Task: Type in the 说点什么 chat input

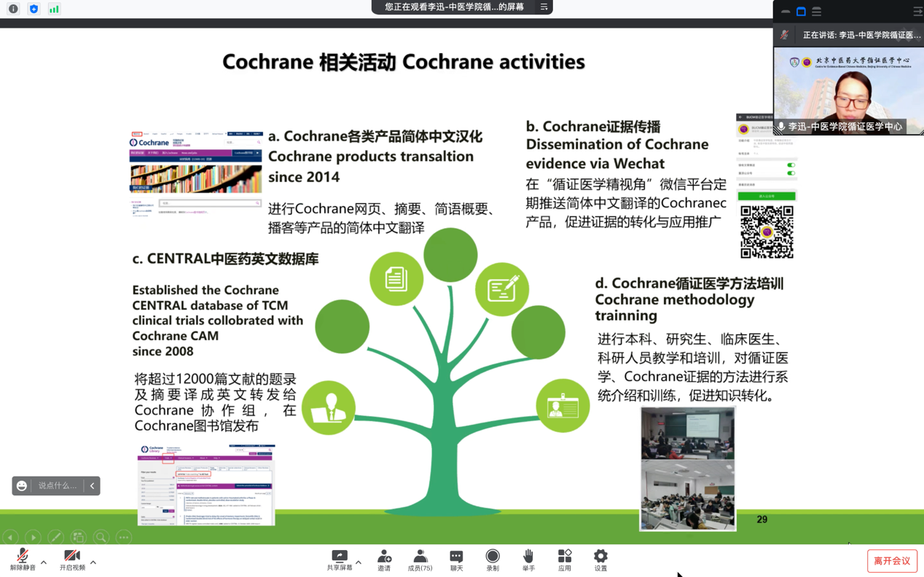Action: pos(57,485)
